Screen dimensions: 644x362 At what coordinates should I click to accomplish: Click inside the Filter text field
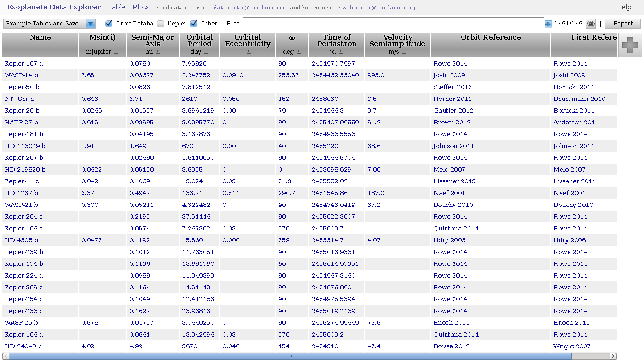point(393,24)
